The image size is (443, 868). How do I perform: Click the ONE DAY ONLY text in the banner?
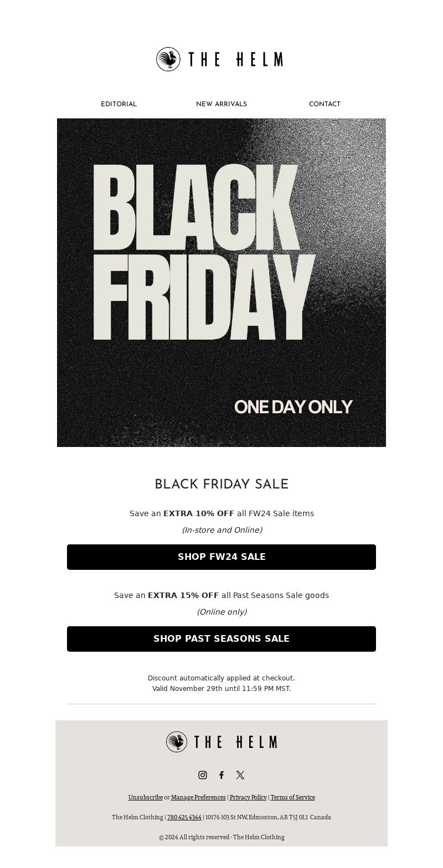pos(293,407)
